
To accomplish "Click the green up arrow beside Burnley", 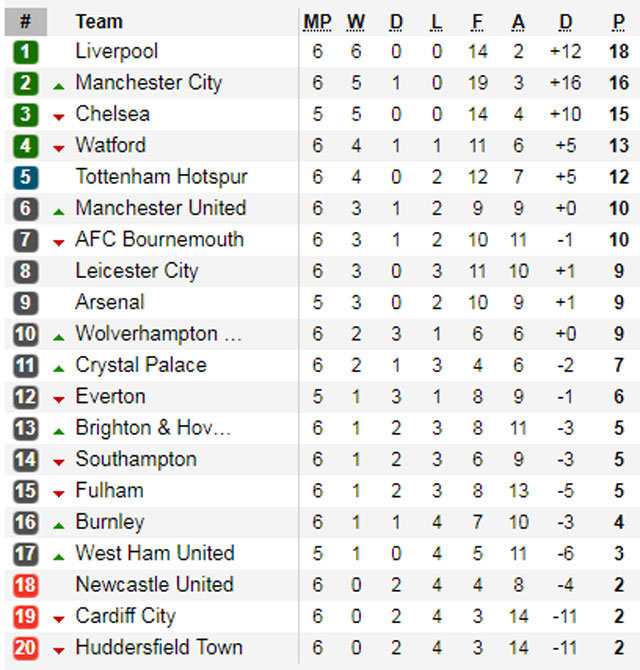I will 59,525.
